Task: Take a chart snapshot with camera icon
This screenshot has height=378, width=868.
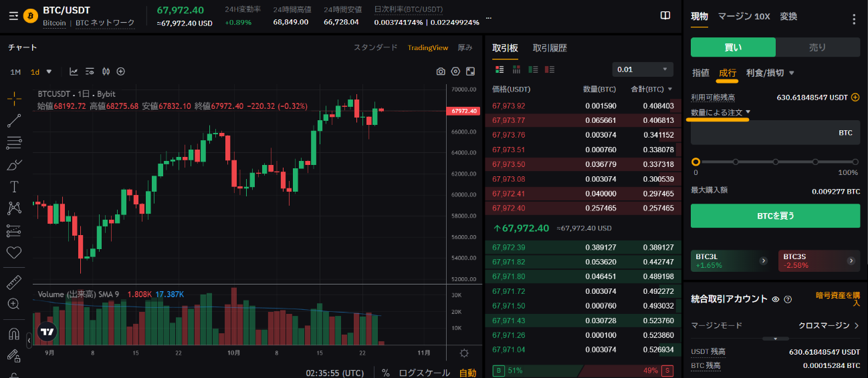Action: coord(441,71)
